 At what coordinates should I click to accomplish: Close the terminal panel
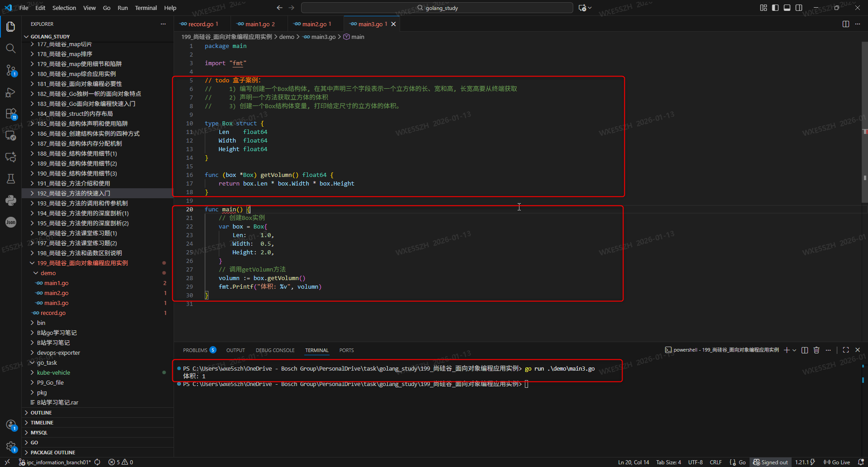tap(858, 350)
